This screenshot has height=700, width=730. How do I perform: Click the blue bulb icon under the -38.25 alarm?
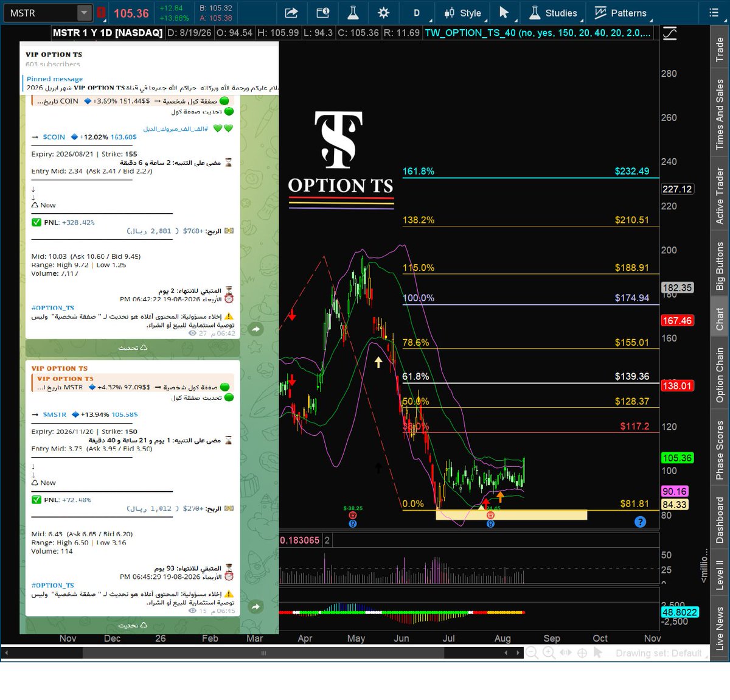[353, 523]
